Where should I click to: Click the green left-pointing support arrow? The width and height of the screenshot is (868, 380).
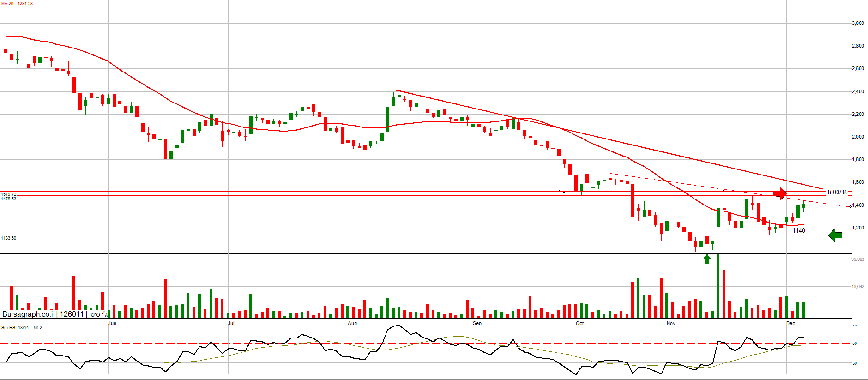[x=835, y=235]
